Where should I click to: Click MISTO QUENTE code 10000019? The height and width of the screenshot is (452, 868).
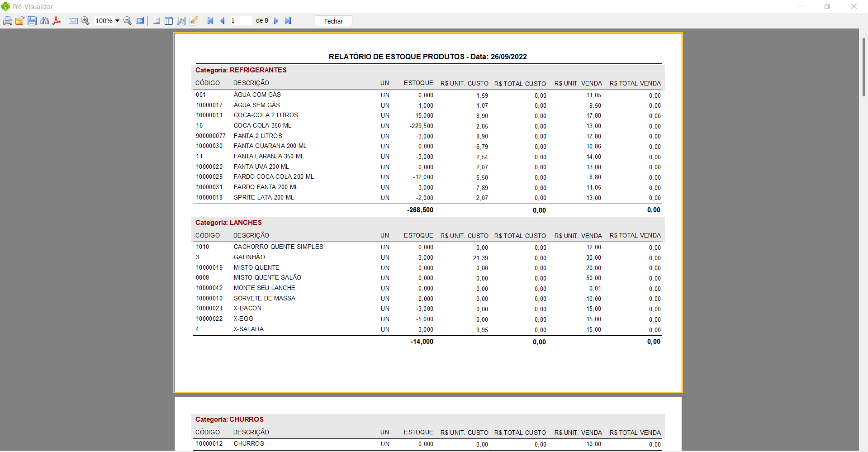click(x=209, y=267)
